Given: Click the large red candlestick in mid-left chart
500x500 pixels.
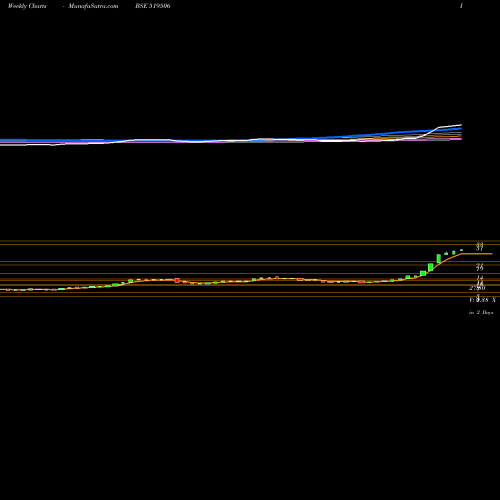Looking at the screenshot, I should (x=177, y=280).
